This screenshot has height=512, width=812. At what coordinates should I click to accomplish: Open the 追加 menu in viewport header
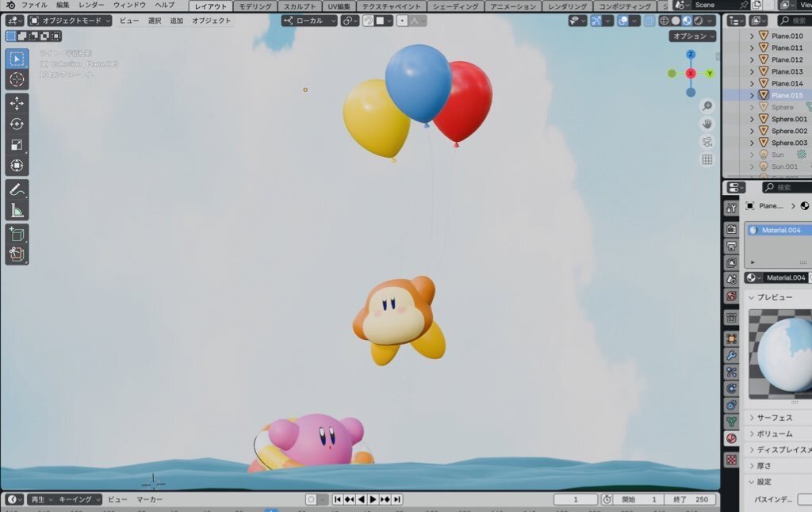(x=177, y=21)
